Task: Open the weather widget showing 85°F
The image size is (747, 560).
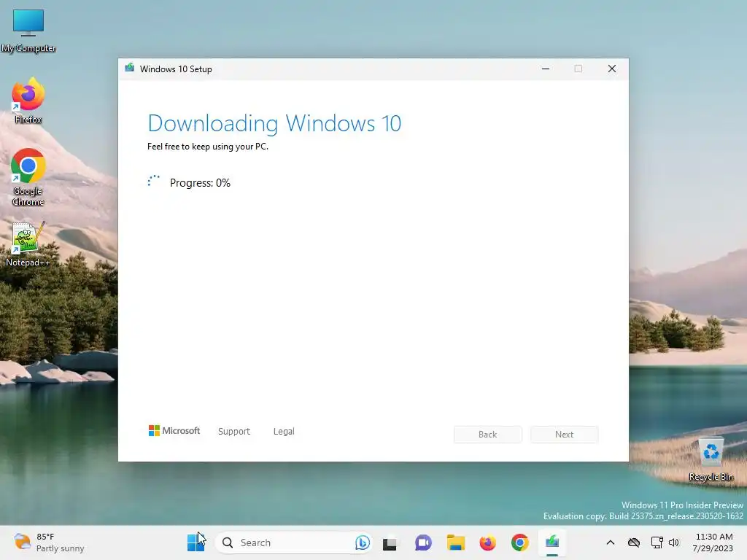Action: pos(49,542)
